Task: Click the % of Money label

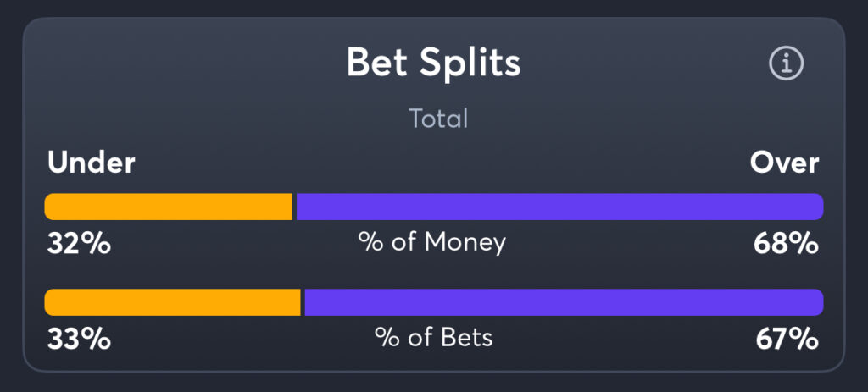Action: coord(432,243)
